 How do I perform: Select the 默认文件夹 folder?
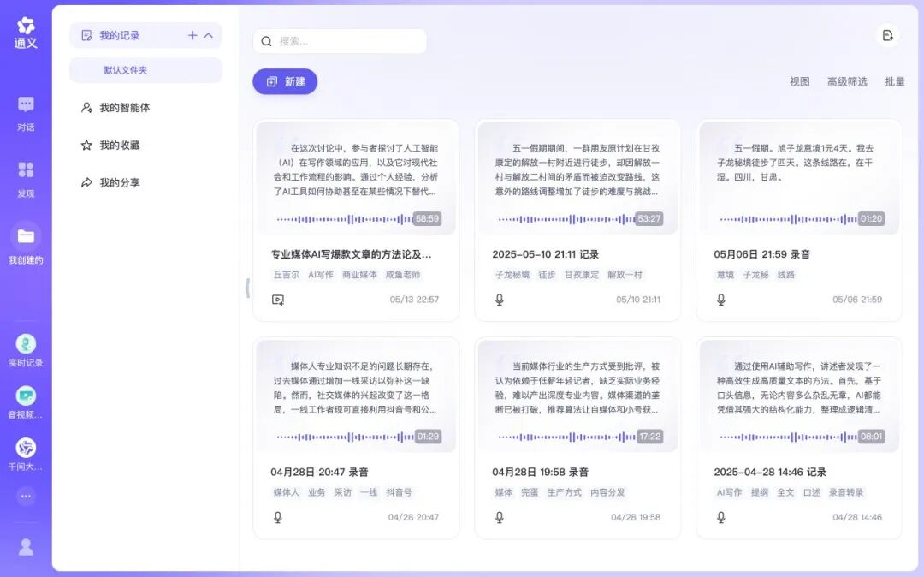click(x=145, y=70)
